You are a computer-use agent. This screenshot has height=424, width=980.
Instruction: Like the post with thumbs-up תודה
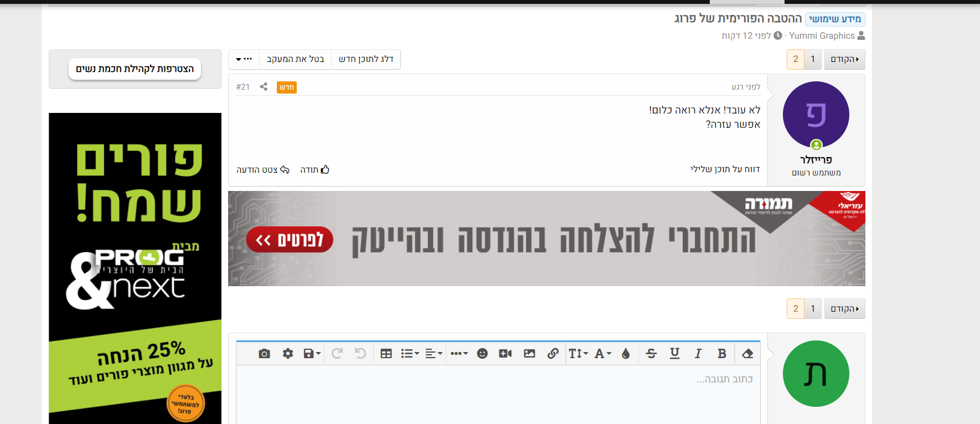[314, 169]
